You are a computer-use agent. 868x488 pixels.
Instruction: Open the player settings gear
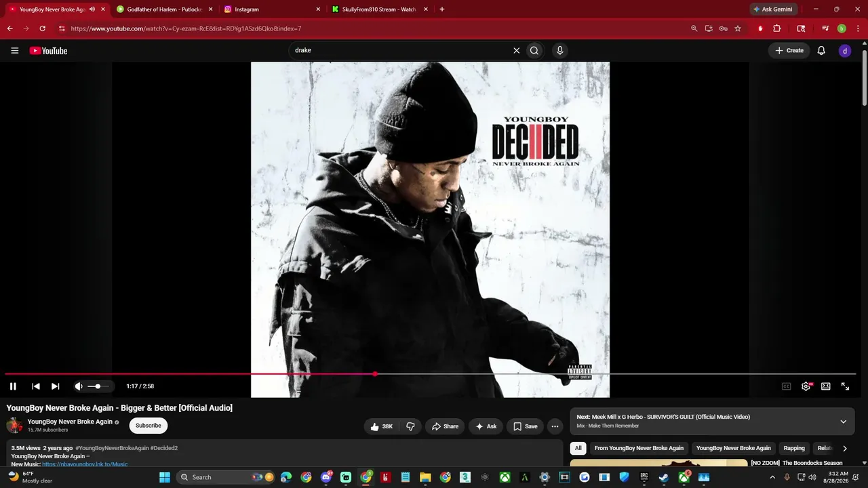click(x=806, y=386)
